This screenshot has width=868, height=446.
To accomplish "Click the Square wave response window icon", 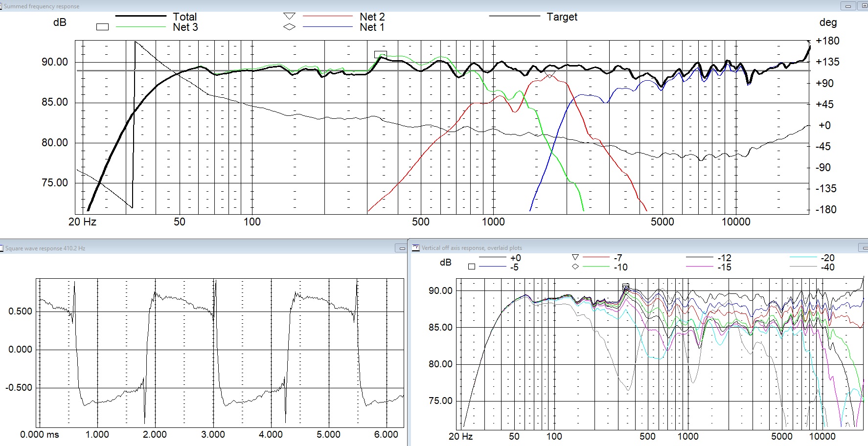I will pos(2,248).
